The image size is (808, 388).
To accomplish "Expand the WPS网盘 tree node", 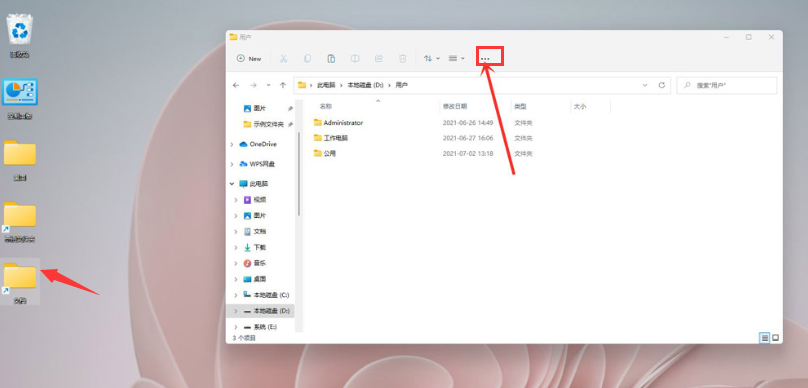I will (x=232, y=164).
